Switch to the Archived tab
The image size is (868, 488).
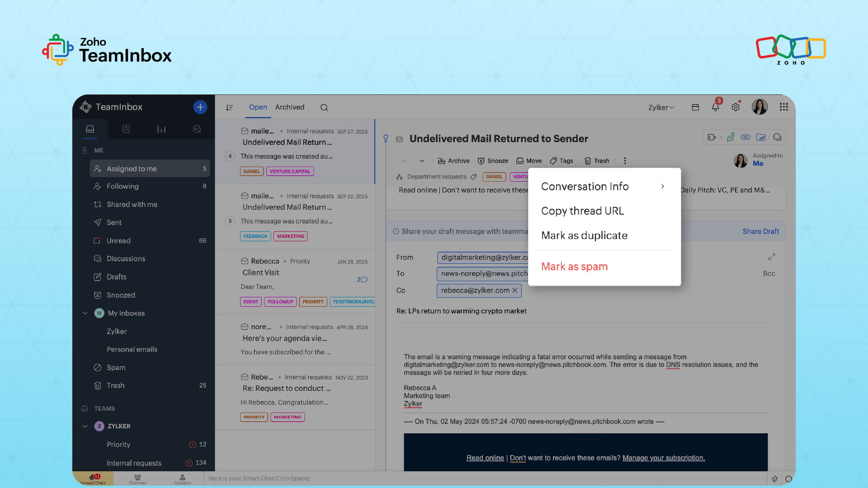290,108
